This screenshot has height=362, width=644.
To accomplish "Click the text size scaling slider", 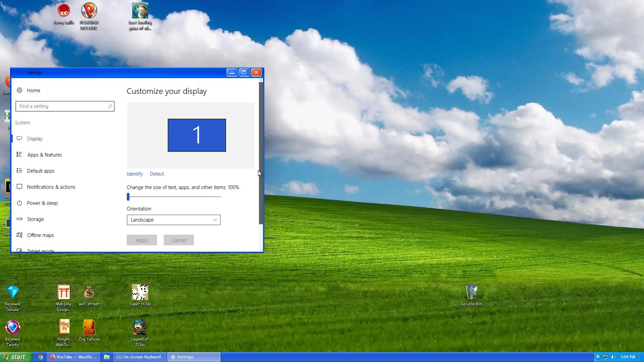I will 128,197.
